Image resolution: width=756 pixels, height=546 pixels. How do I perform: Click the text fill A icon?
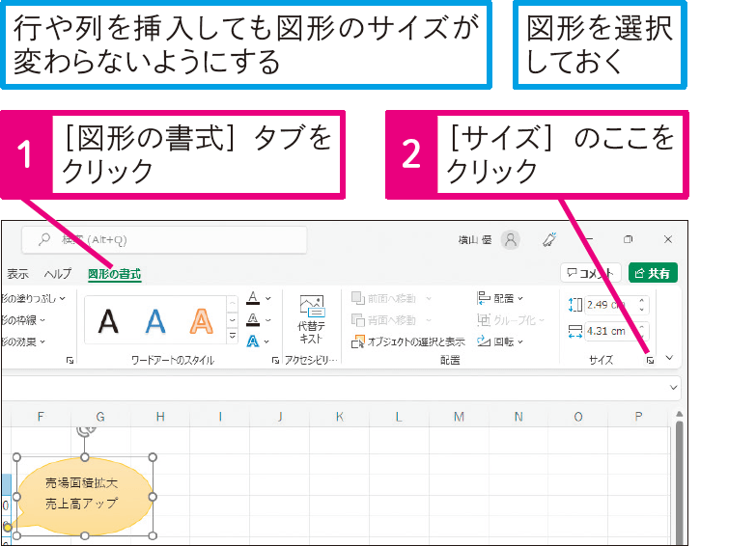(253, 298)
